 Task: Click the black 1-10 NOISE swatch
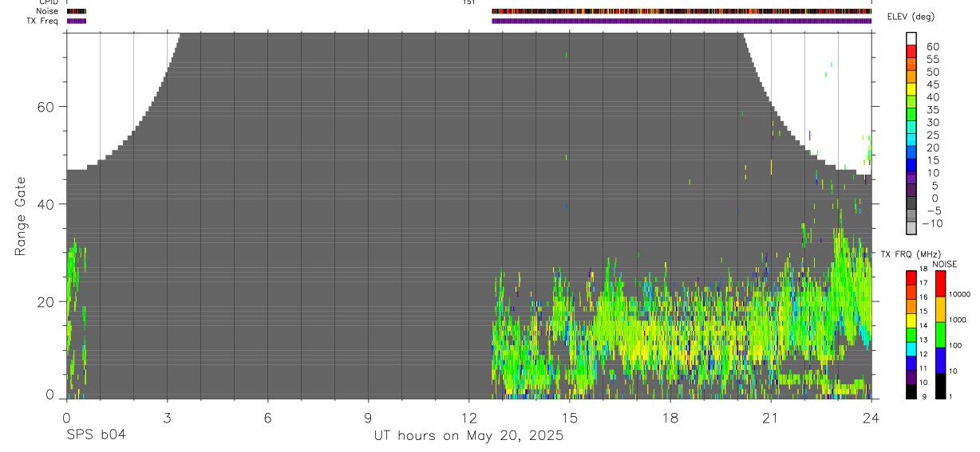point(940,387)
